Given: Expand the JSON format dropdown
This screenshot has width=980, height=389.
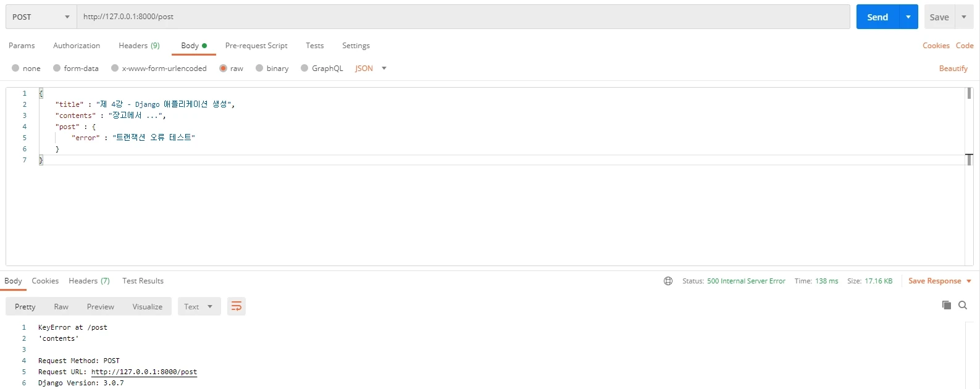Looking at the screenshot, I should [383, 69].
